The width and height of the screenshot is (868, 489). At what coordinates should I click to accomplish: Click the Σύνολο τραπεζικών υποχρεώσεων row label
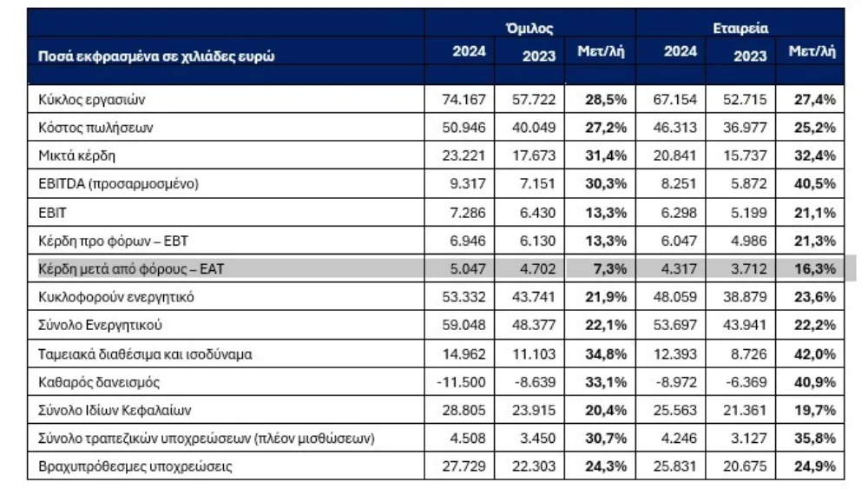tap(207, 439)
